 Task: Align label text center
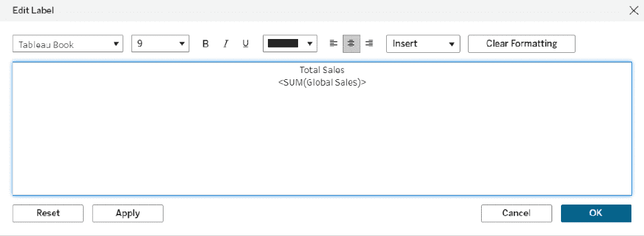click(351, 43)
